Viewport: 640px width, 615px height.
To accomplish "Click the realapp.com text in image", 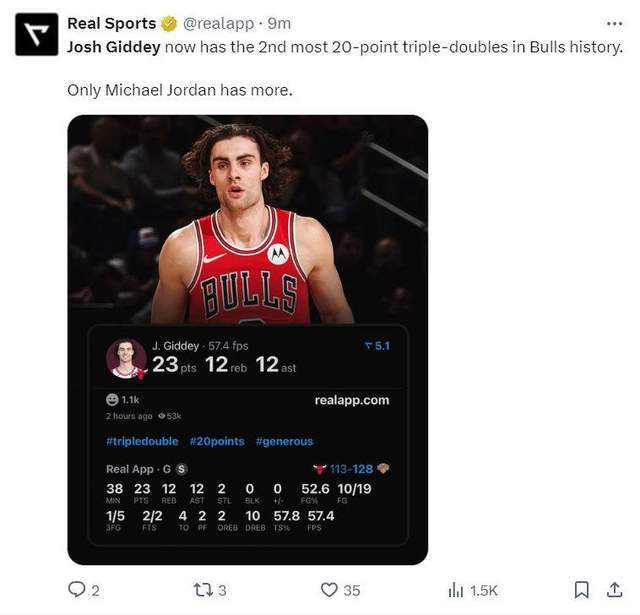I will [351, 400].
